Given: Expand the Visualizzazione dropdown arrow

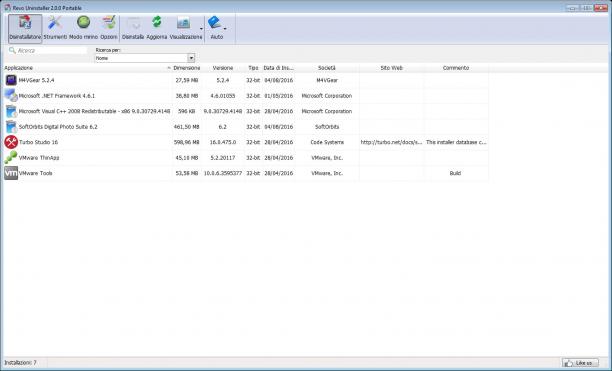Looking at the screenshot, I should 201,29.
